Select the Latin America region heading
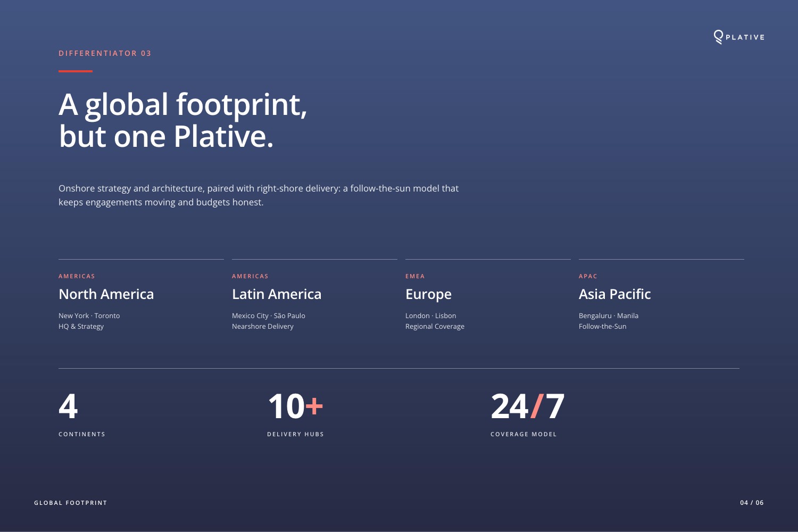This screenshot has height=532, width=798. (x=277, y=294)
